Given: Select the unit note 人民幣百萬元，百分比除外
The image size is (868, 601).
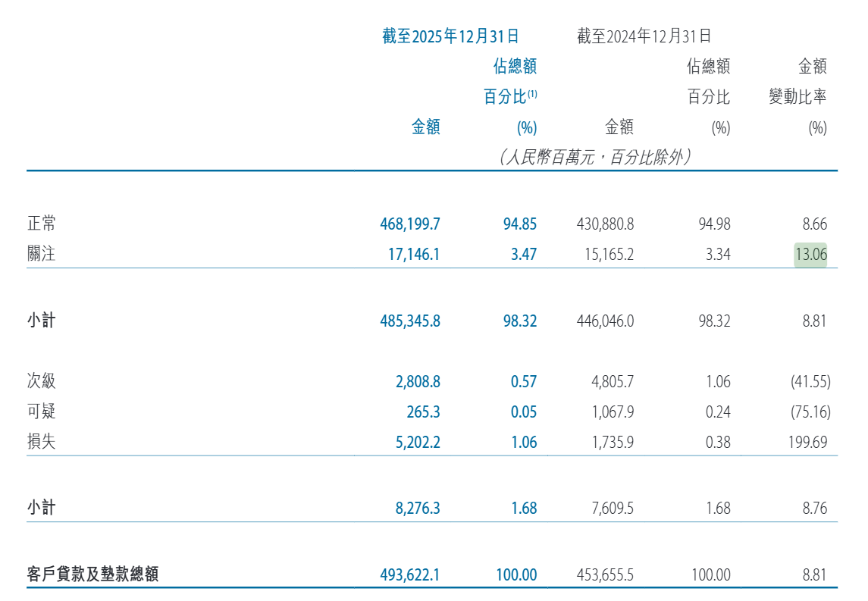Looking at the screenshot, I should 594,158.
